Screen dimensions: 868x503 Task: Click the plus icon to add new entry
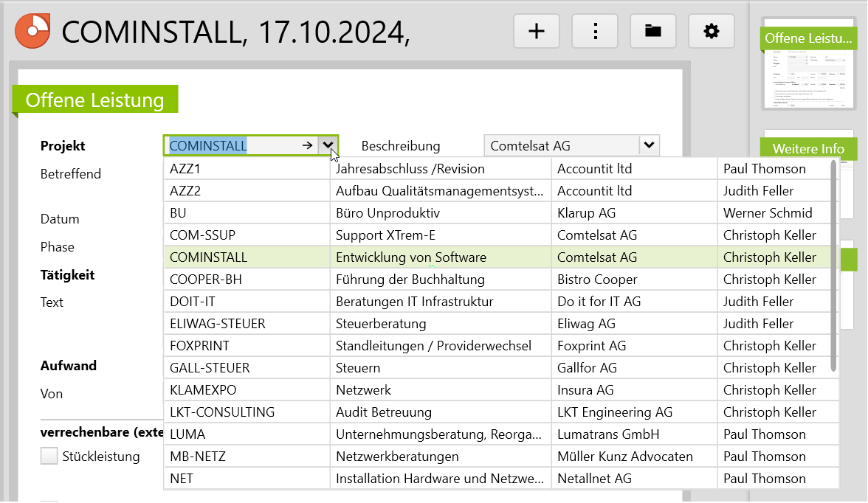536,31
